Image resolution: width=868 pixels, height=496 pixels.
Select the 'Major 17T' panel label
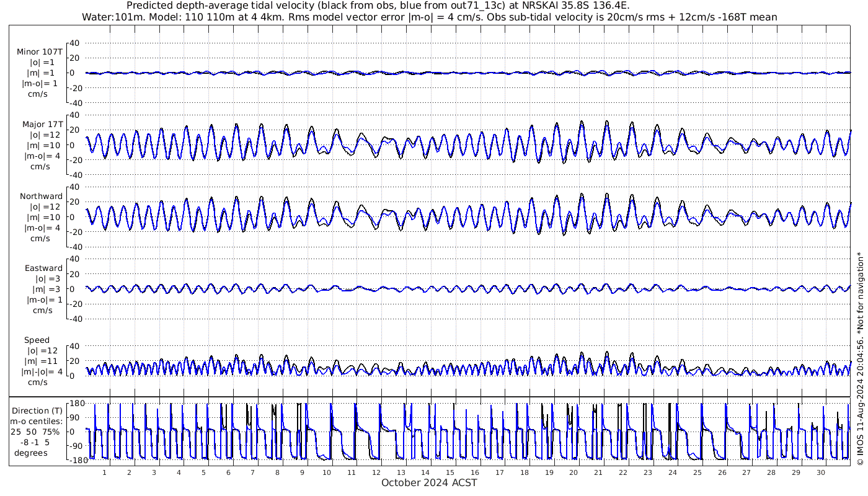click(x=41, y=124)
